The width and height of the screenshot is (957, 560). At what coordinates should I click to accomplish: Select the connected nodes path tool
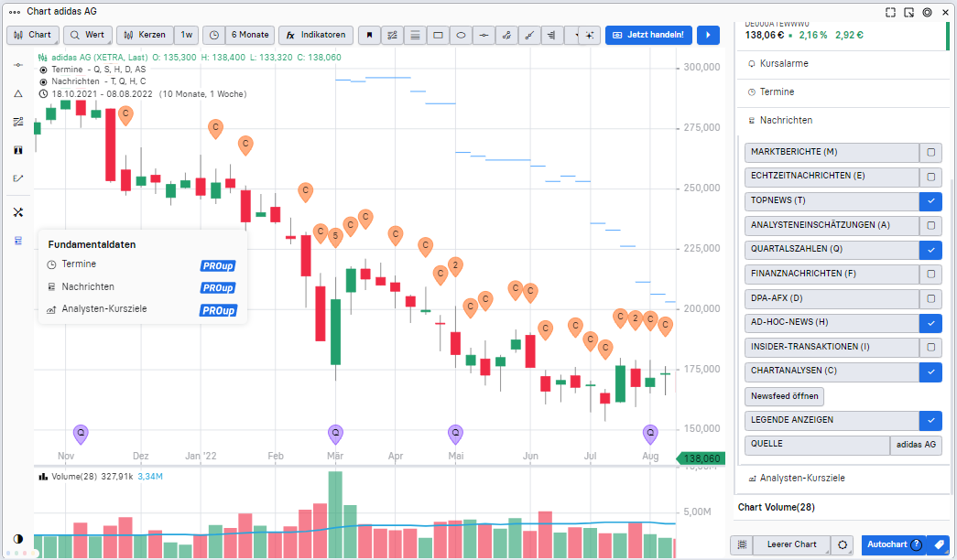pyautogui.click(x=506, y=36)
